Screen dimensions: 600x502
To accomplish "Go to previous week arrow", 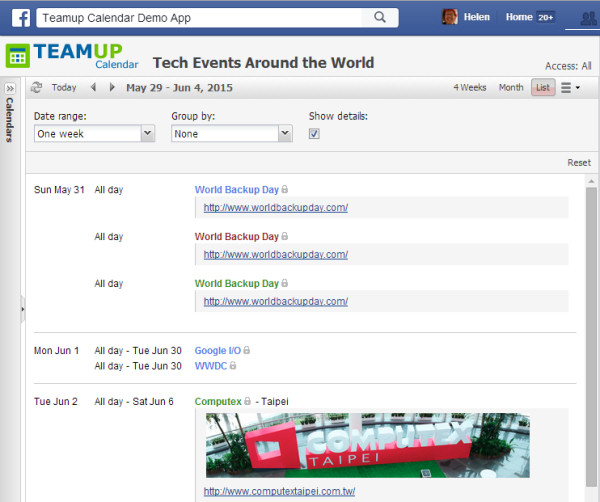I will (93, 87).
